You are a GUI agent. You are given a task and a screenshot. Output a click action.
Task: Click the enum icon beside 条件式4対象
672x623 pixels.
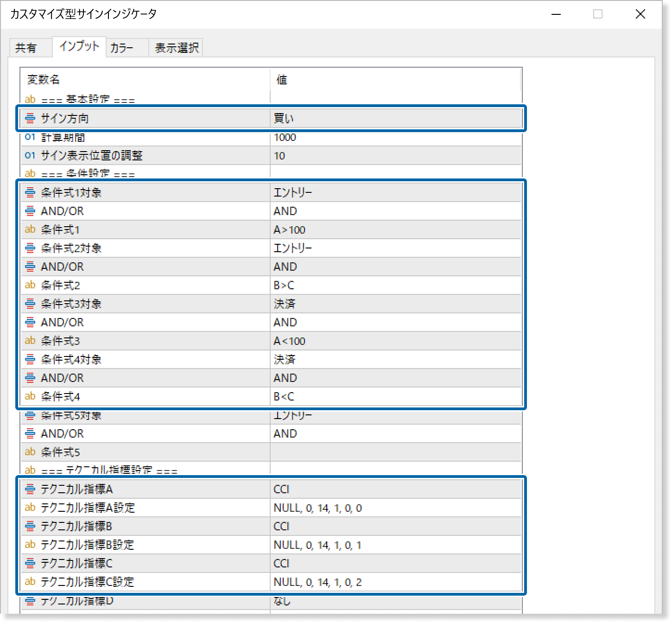coord(30,359)
